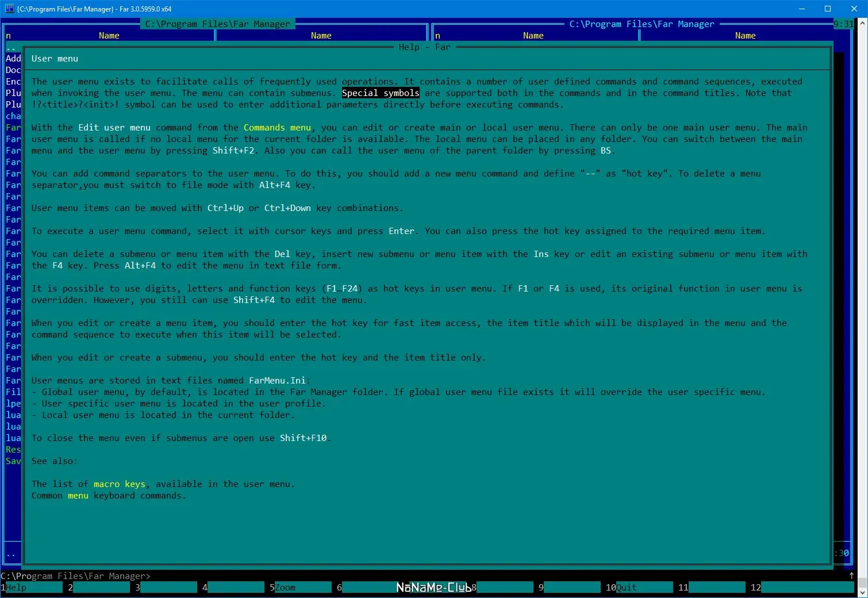The image size is (868, 598).
Task: Click the 'Shift+F4' key name in help text
Action: tap(254, 300)
